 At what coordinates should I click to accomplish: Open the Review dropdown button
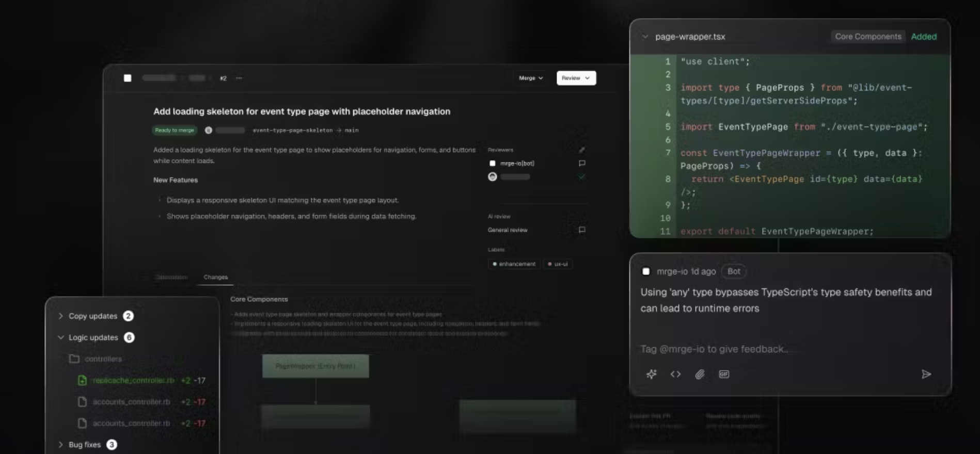tap(576, 78)
